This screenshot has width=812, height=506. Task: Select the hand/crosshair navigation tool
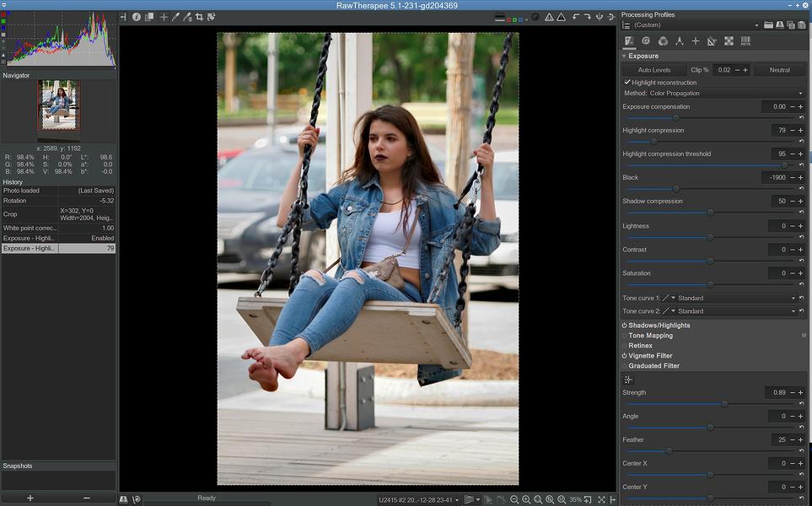point(164,17)
